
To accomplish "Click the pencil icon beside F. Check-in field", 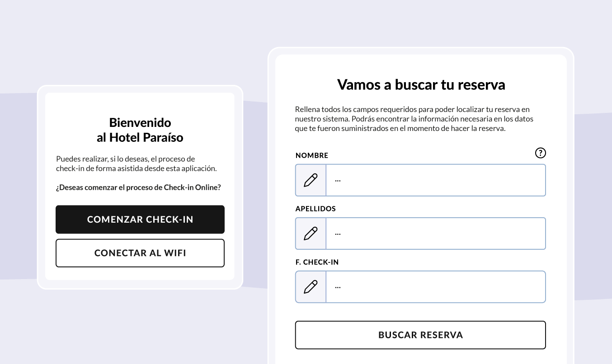I will click(x=311, y=287).
